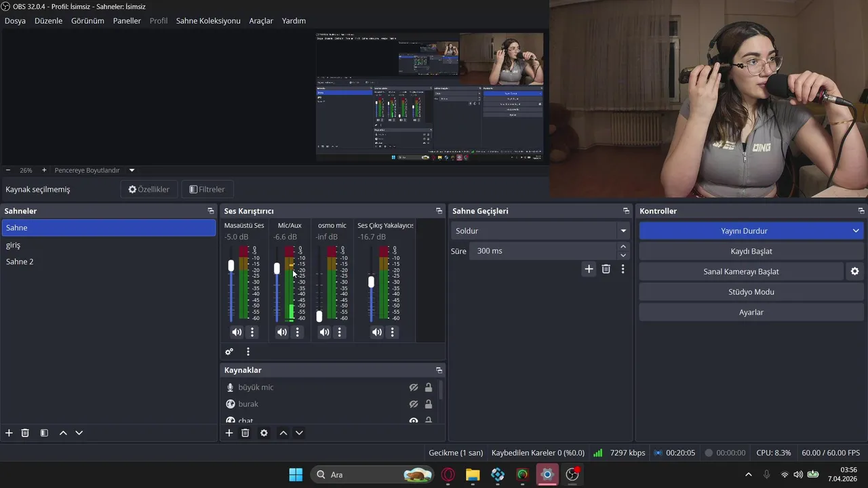Viewport: 868px width, 488px height.
Task: Adjust Masaüstü Ses volume slider handle
Action: click(x=231, y=266)
